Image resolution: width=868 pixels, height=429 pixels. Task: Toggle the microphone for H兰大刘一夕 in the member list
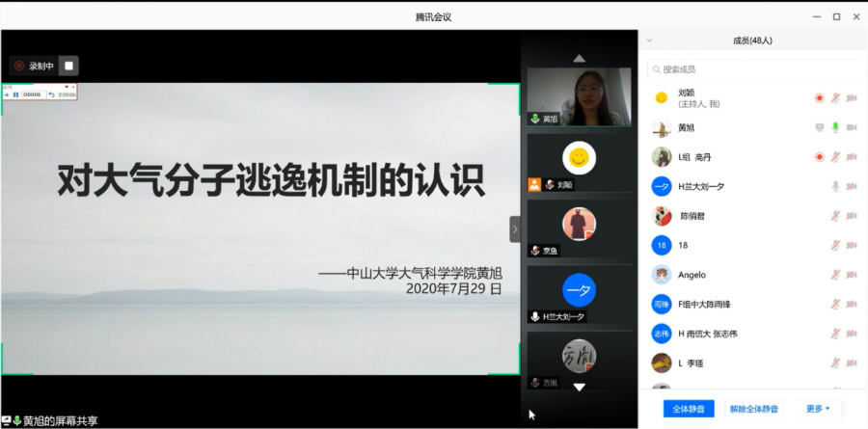836,186
